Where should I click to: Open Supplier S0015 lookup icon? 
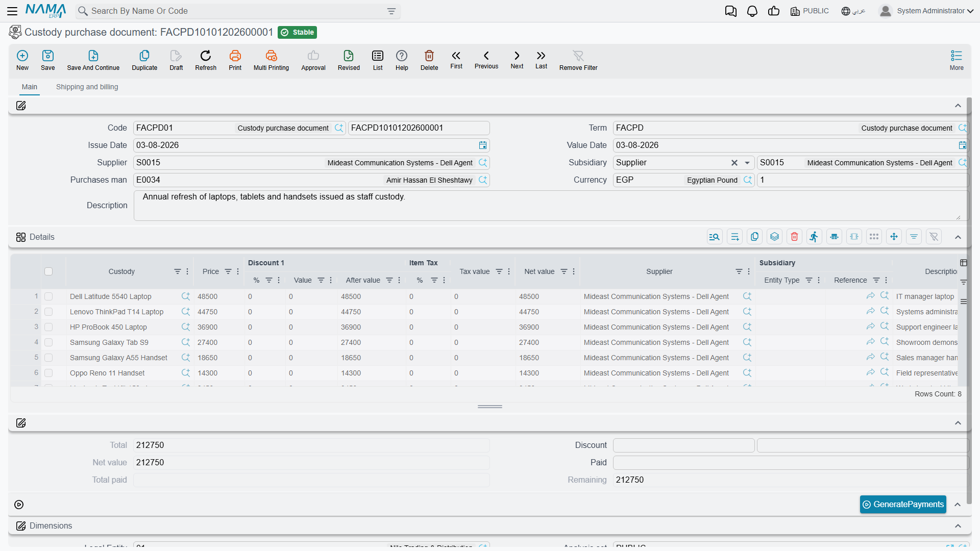click(483, 163)
